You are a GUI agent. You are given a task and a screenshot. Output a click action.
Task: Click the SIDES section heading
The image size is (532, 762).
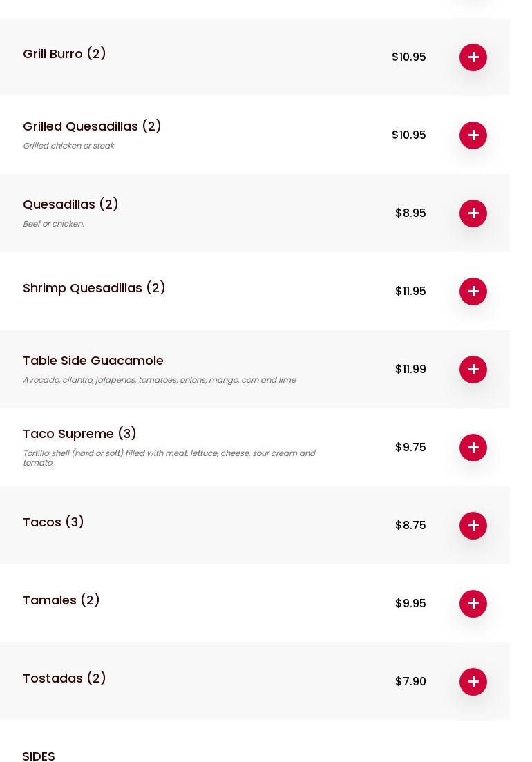[39, 756]
